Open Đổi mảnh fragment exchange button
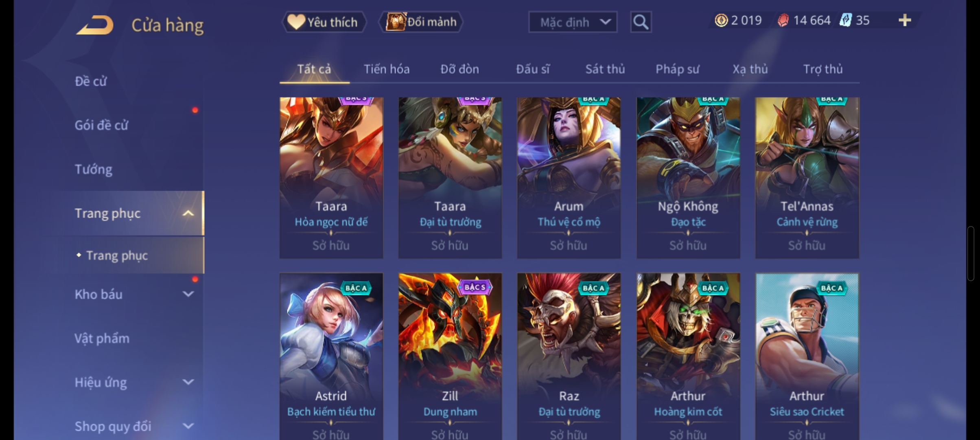The height and width of the screenshot is (440, 980). 421,22
